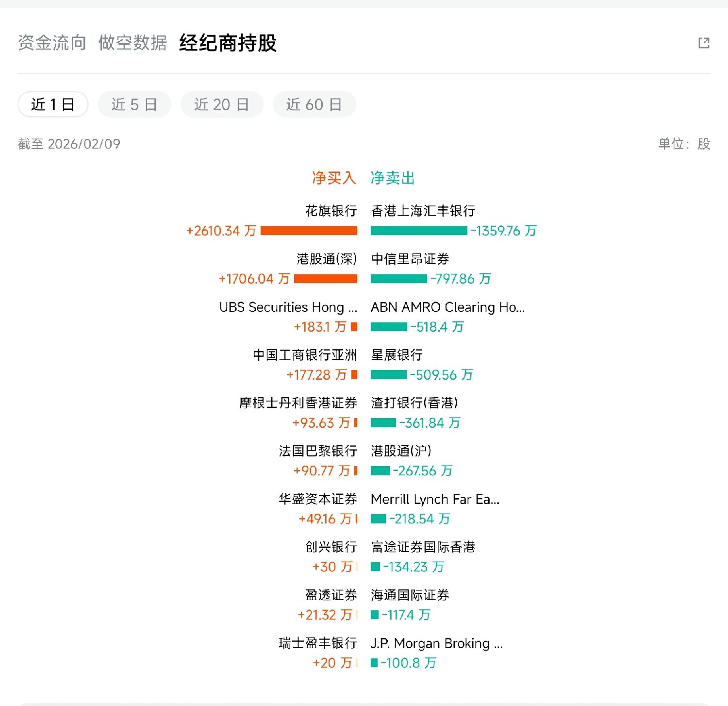Select the 经纪商持股 tab
The width and height of the screenshot is (728, 706).
[228, 43]
